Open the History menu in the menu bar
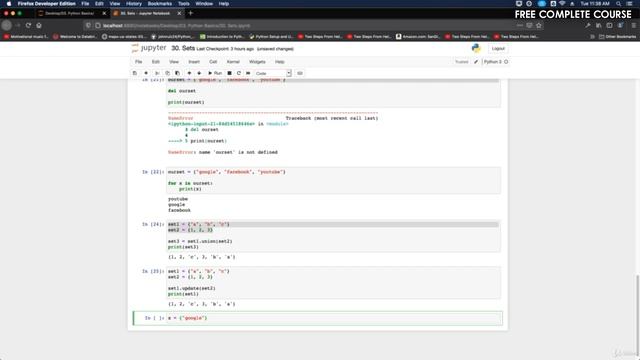The width and height of the screenshot is (640, 360). click(x=133, y=4)
